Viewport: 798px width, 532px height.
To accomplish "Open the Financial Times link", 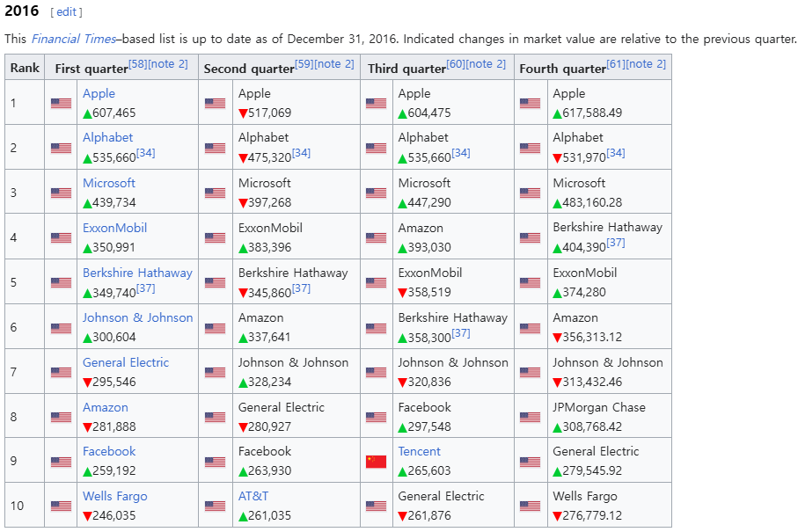I will tap(74, 40).
